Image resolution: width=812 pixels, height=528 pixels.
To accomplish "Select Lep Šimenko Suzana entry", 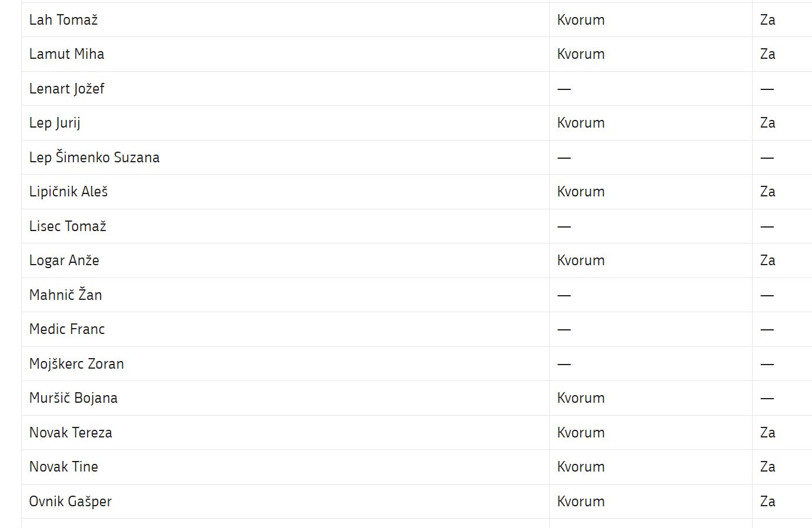I will 94,158.
